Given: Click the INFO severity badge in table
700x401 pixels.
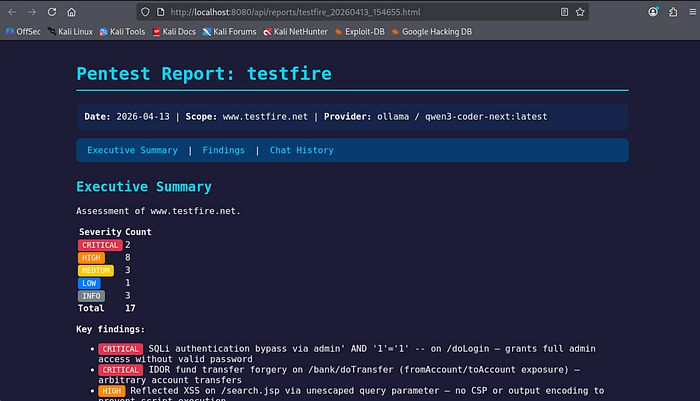Looking at the screenshot, I should tap(92, 296).
